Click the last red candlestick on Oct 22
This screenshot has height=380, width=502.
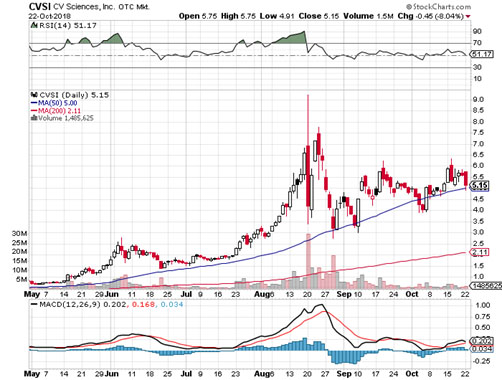click(466, 180)
